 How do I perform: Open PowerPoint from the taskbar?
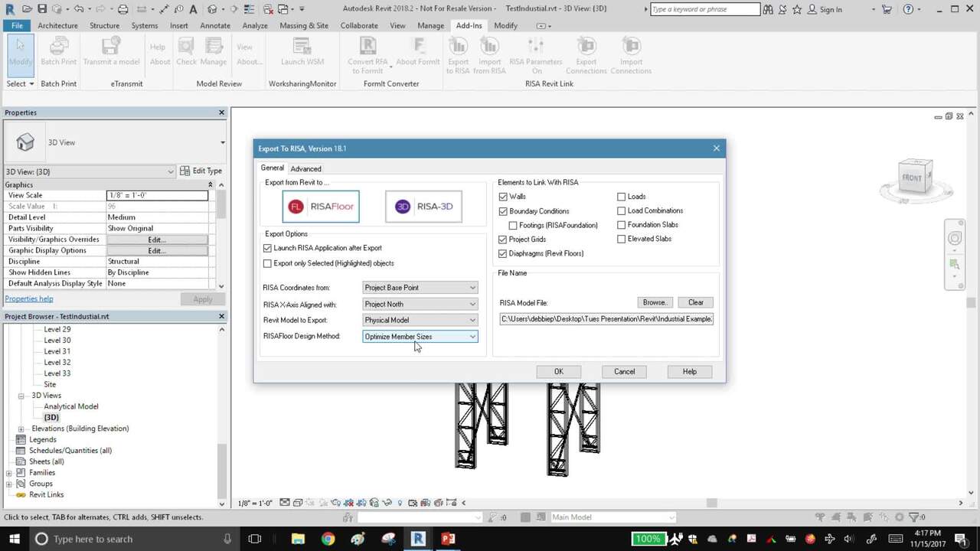point(448,539)
